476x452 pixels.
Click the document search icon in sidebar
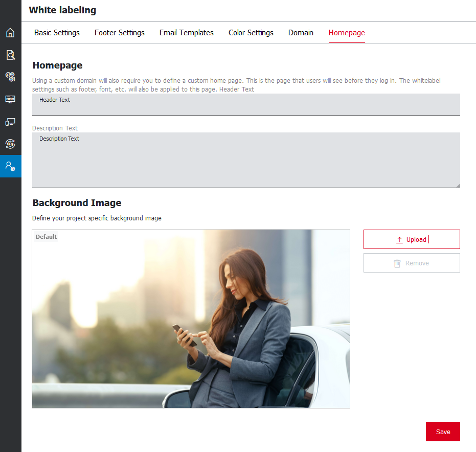(x=10, y=55)
